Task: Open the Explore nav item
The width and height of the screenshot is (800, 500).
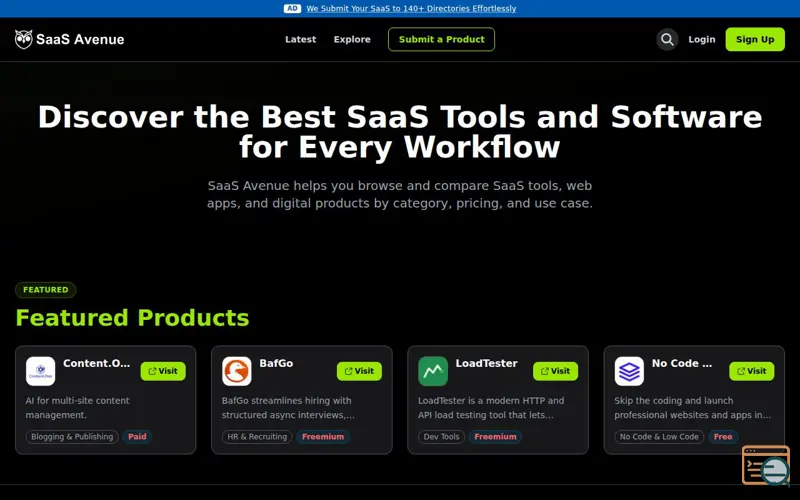Action: pos(352,39)
